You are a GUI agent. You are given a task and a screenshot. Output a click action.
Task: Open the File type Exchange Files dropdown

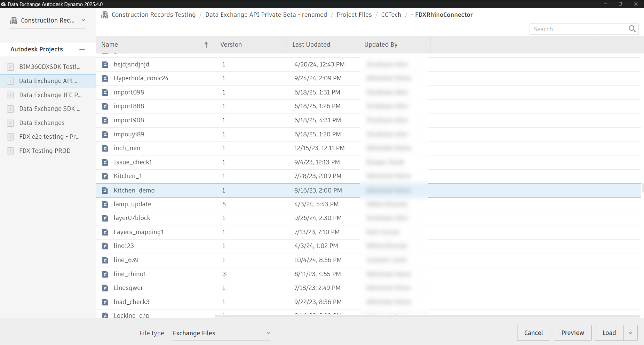(221, 333)
